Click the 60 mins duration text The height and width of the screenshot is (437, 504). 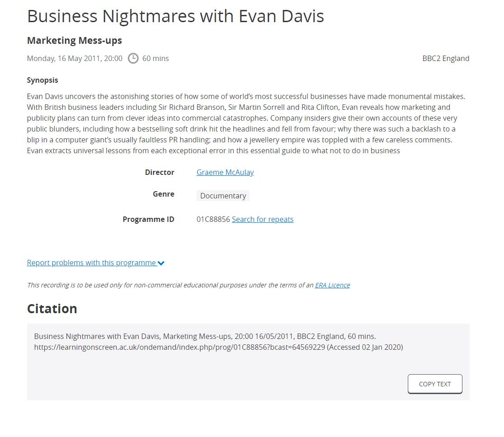[155, 59]
